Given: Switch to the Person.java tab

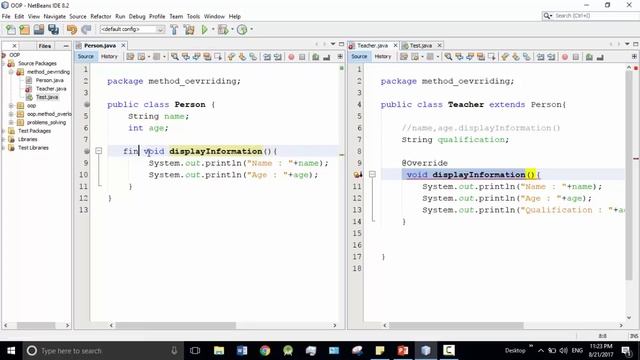Looking at the screenshot, I should 100,45.
